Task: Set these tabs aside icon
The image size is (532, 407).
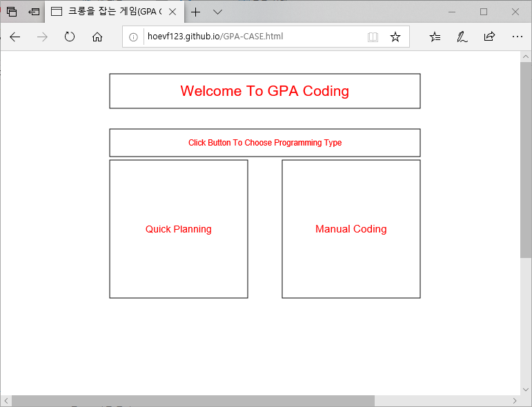Action: click(34, 12)
